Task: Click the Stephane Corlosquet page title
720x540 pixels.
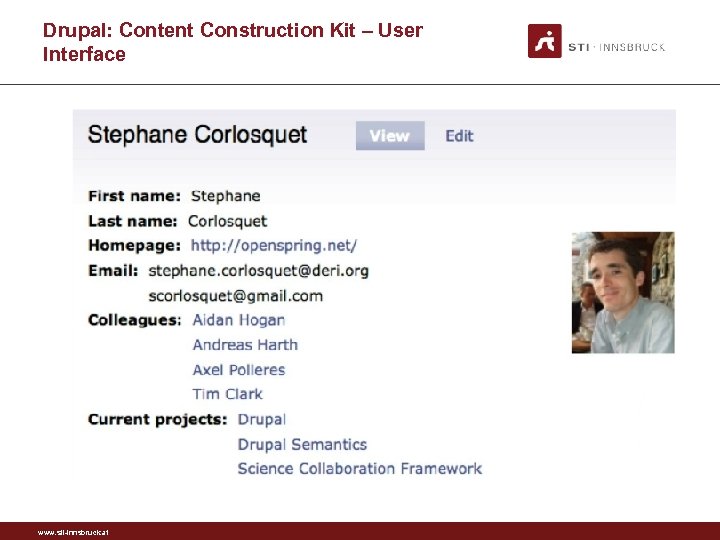Action: click(x=197, y=135)
